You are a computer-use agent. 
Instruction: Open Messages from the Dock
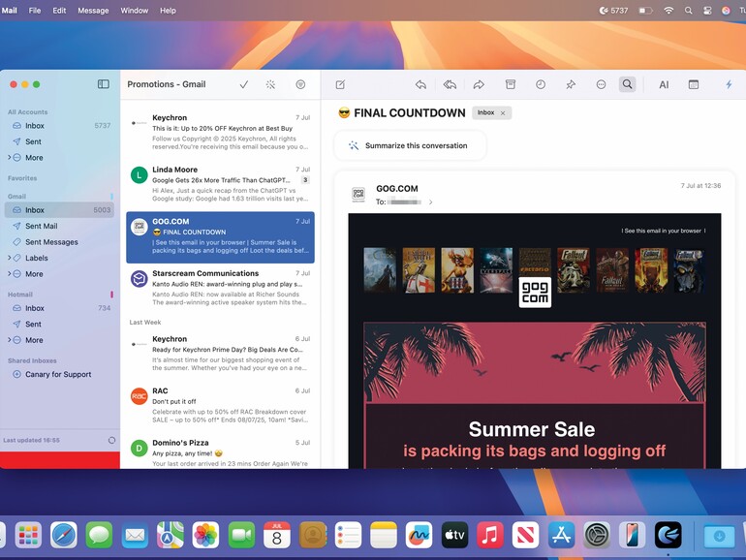point(99,535)
